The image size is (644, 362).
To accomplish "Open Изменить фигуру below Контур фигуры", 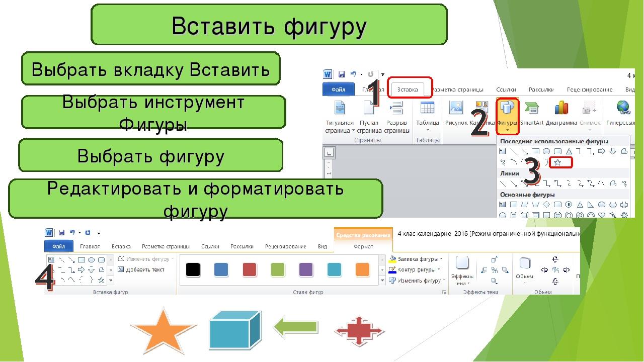I will [417, 281].
